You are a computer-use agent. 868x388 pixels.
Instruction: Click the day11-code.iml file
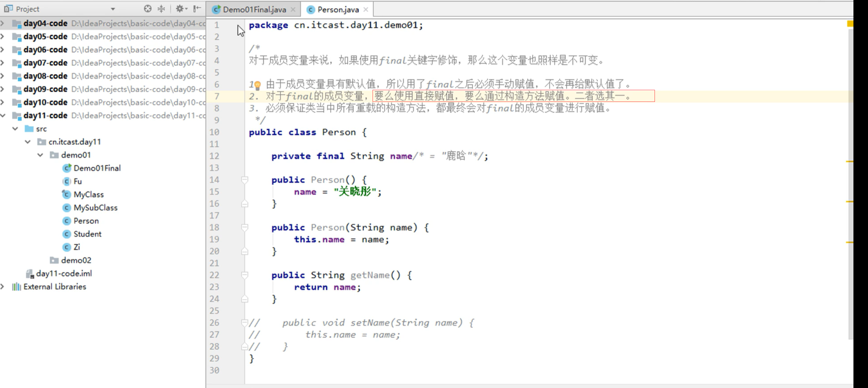64,273
